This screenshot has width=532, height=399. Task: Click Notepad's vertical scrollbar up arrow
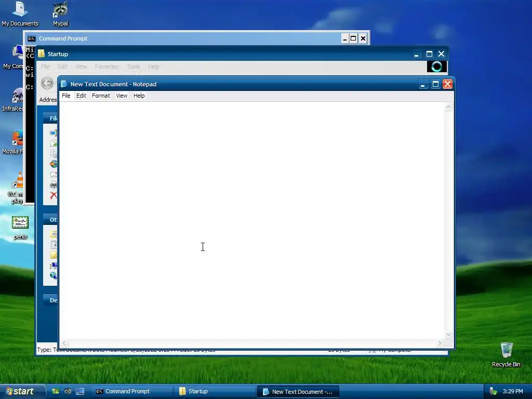pos(448,107)
